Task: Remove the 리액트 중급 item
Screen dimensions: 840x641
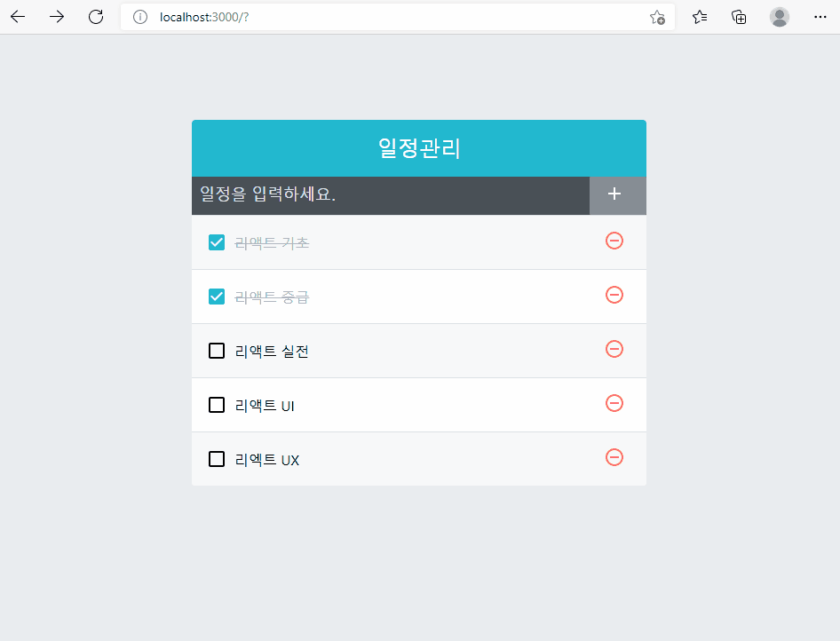Action: pos(614,295)
